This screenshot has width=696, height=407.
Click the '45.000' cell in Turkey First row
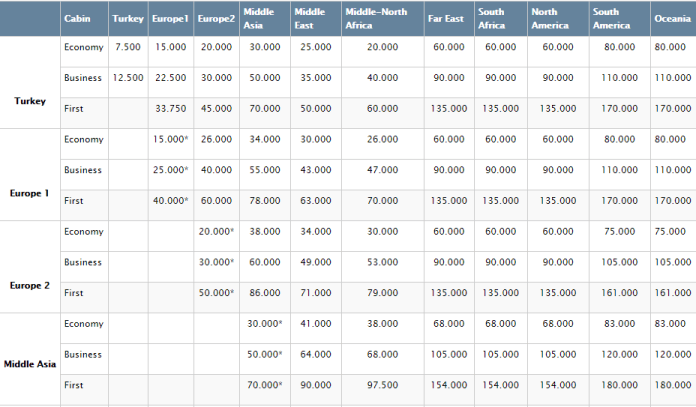coord(216,108)
